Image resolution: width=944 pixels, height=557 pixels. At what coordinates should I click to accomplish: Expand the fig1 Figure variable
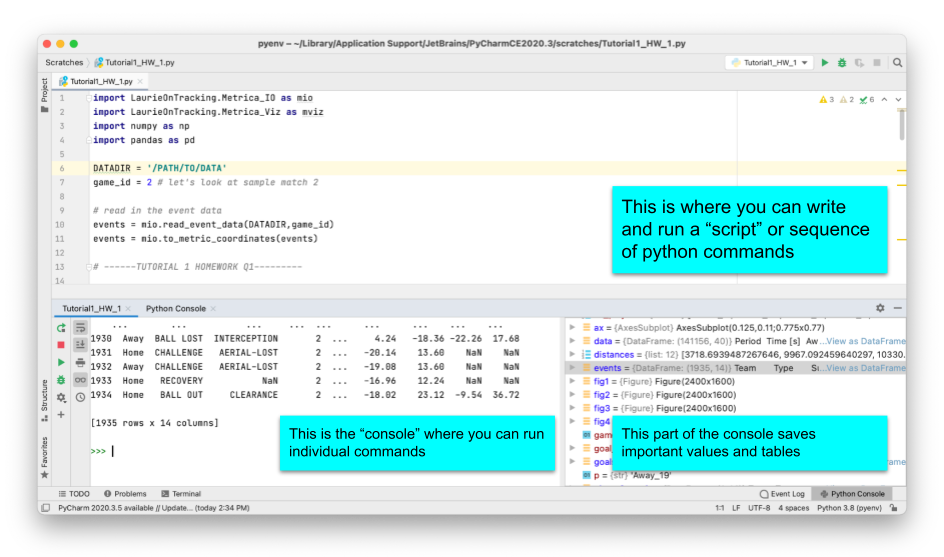point(573,382)
